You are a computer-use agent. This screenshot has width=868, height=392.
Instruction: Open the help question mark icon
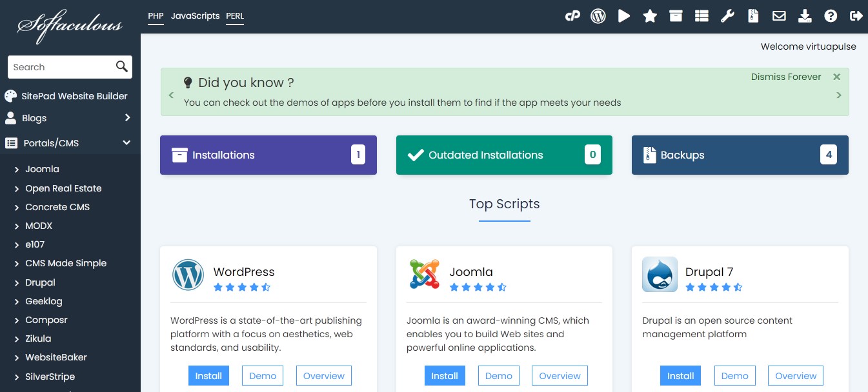coord(831,16)
